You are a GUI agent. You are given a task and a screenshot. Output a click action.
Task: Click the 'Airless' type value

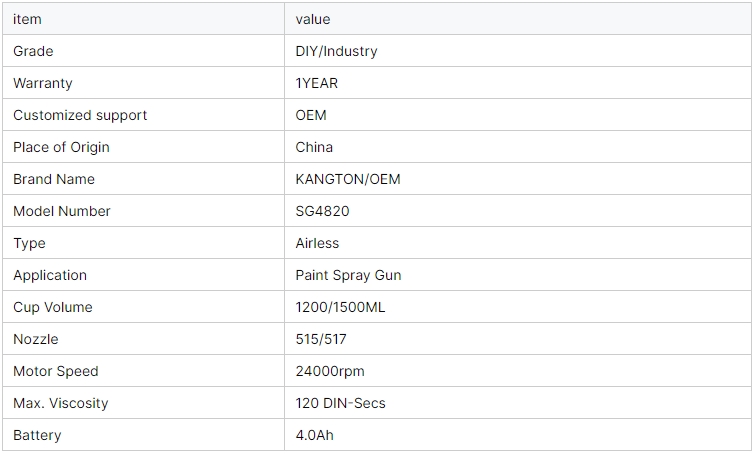coord(317,243)
